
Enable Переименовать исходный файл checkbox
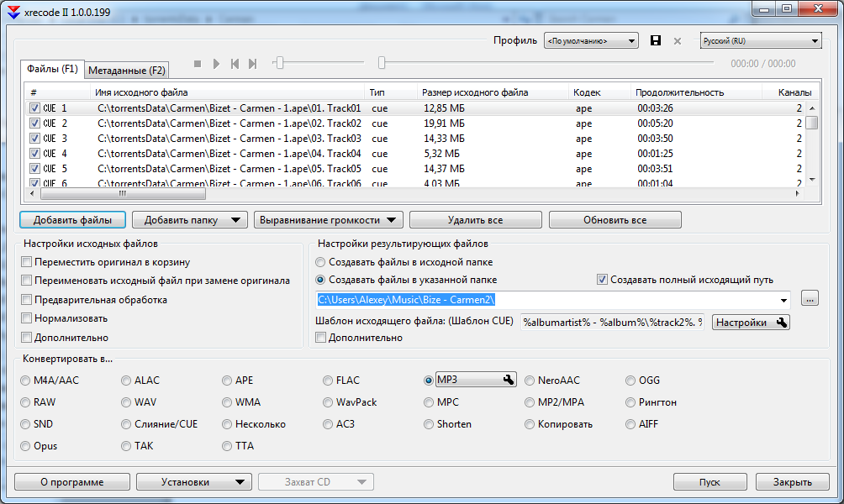pyautogui.click(x=26, y=281)
